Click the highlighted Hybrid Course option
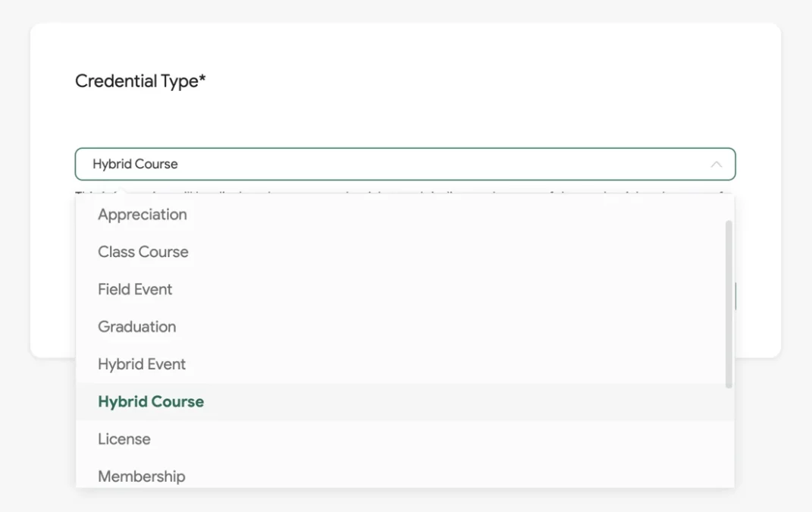 (x=150, y=401)
